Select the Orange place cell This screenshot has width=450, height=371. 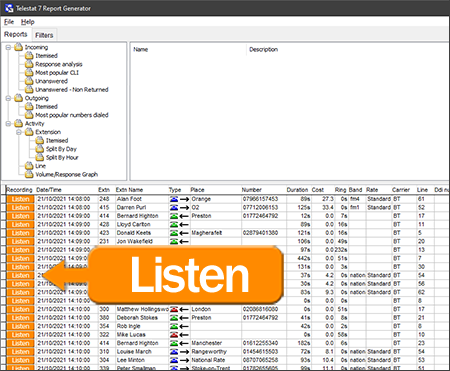click(215, 199)
